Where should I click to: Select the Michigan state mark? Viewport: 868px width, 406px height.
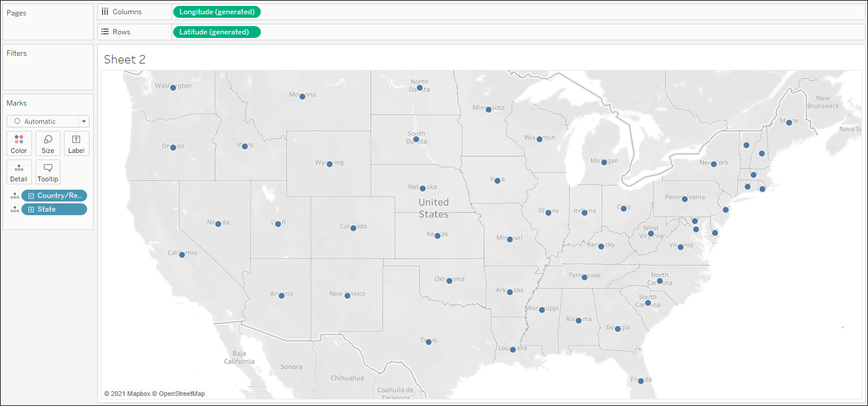(x=603, y=163)
